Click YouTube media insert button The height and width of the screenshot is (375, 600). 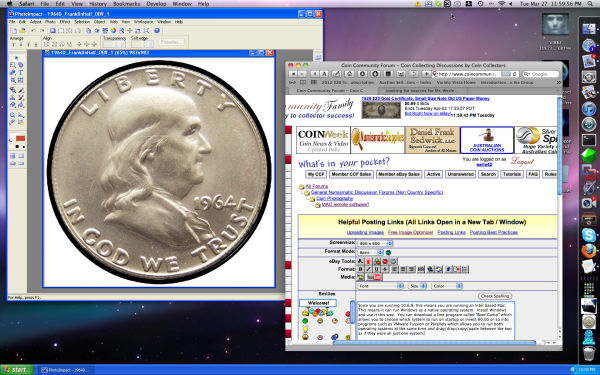374,277
